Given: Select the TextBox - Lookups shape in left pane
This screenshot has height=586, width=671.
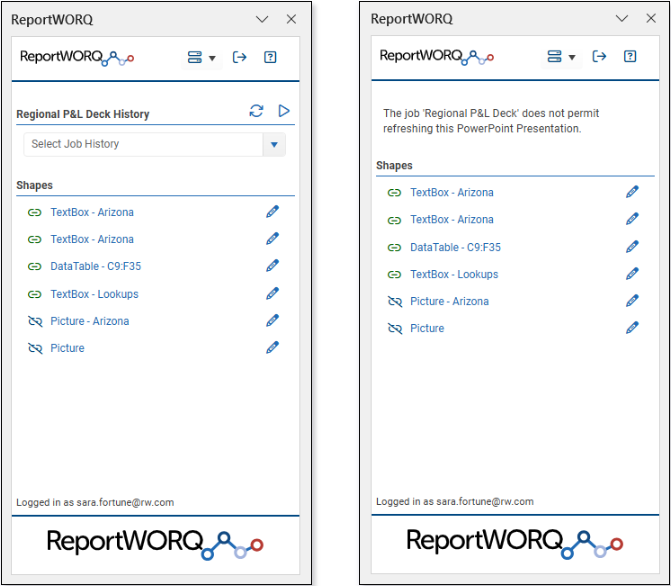Looking at the screenshot, I should click(x=94, y=294).
